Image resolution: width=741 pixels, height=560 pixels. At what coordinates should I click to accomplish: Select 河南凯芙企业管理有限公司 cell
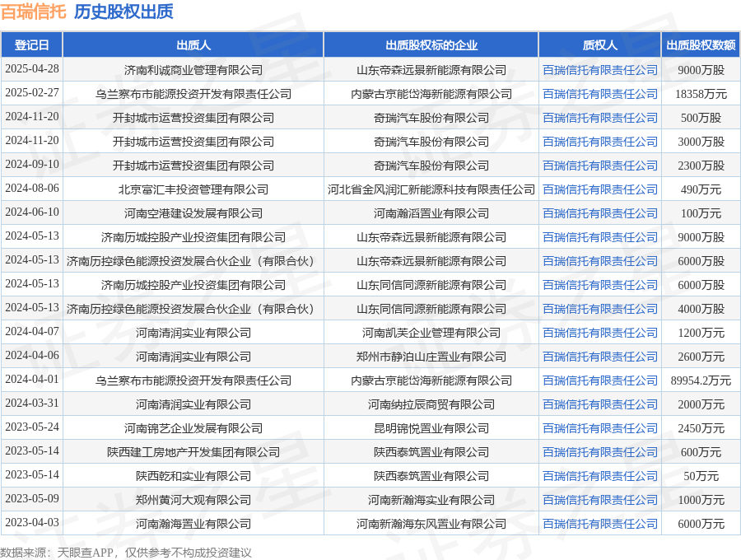pos(431,333)
